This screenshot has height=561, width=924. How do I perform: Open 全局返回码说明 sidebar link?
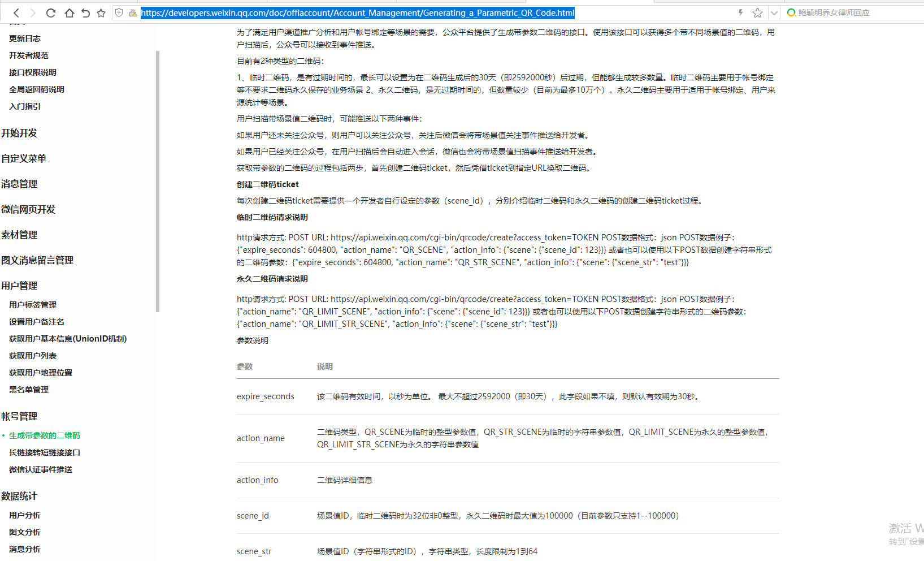click(37, 89)
